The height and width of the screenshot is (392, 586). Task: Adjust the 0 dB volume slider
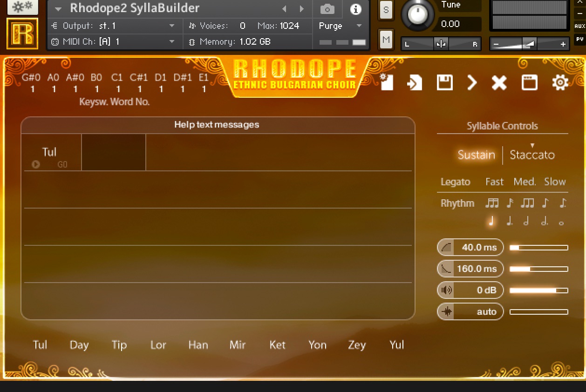click(538, 291)
